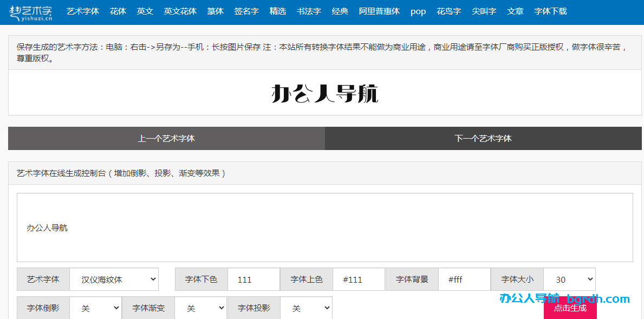Select the pop font category
Image resolution: width=644 pixels, height=319 pixels.
(418, 11)
